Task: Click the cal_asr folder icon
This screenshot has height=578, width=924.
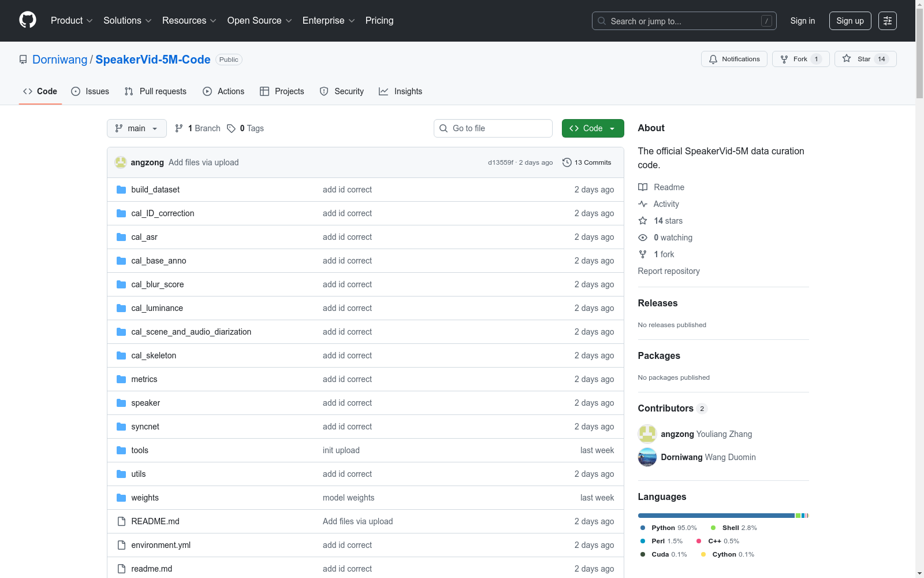Action: pos(121,237)
